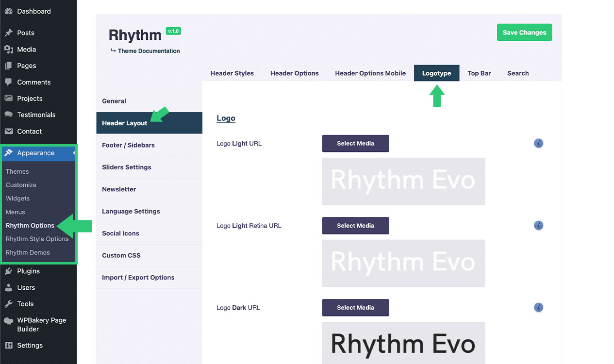The width and height of the screenshot is (614, 364).
Task: Switch to the Header Styles tab
Action: pos(232,73)
